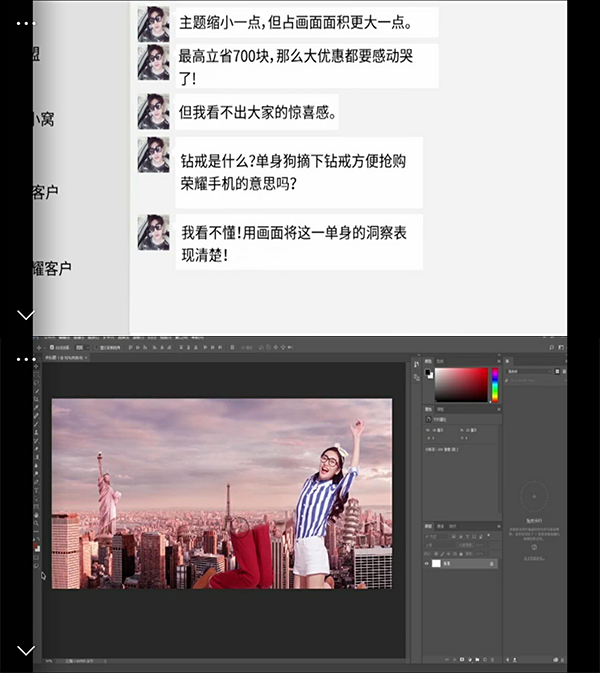Open the Libraries library selector dropdown
This screenshot has height=673, width=600.
529,372
